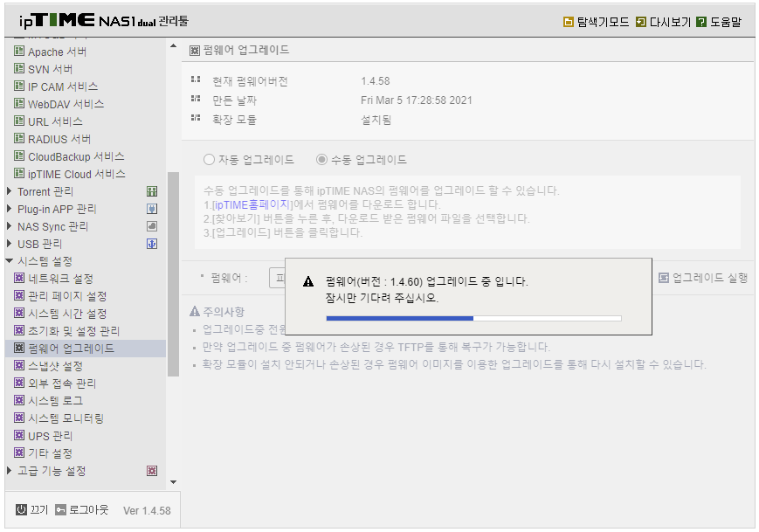Image resolution: width=759 pixels, height=532 pixels.
Task: Click the sidebar scrollbar thumb
Action: (173, 274)
